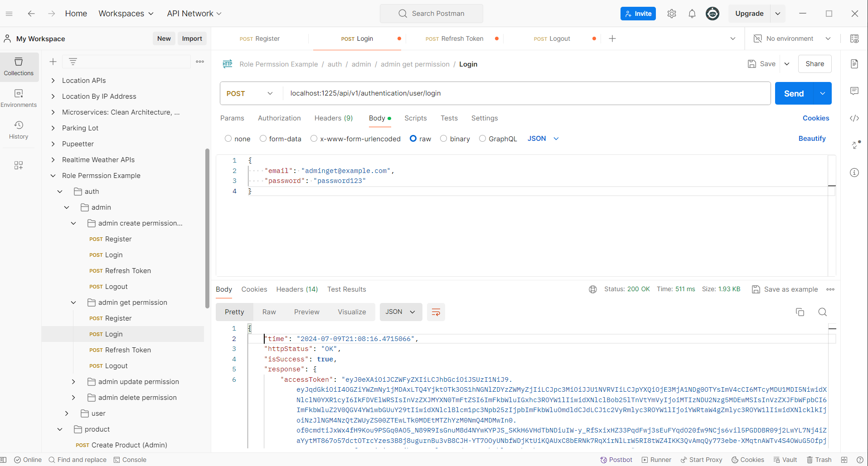The height and width of the screenshot is (466, 868).
Task: Click the Invite button
Action: [638, 14]
